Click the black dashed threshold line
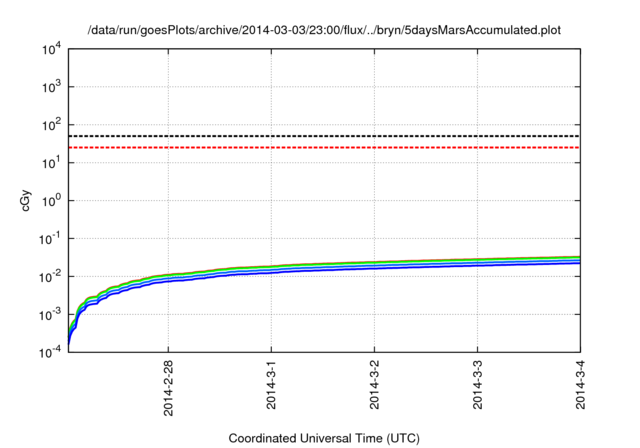Screen dimensions: 640x448 pyautogui.click(x=324, y=136)
